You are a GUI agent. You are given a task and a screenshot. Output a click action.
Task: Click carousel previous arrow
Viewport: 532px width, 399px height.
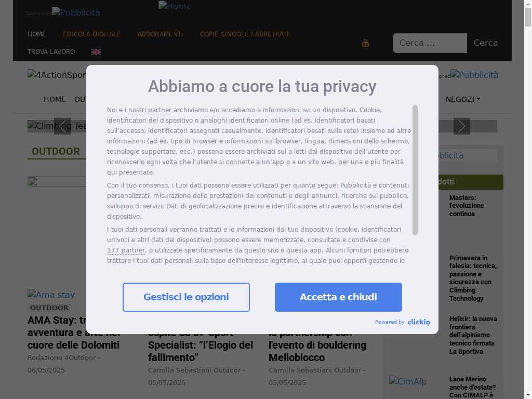[x=62, y=126]
